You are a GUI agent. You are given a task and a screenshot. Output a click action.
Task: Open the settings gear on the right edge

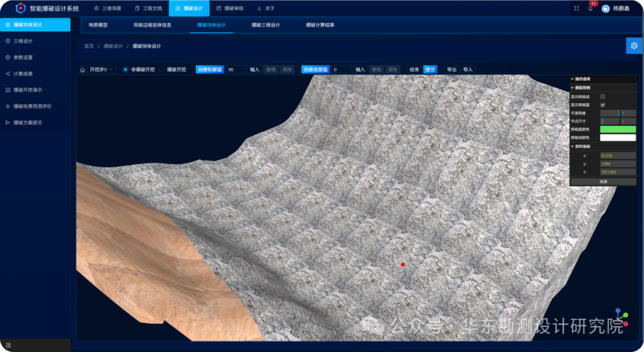point(634,45)
